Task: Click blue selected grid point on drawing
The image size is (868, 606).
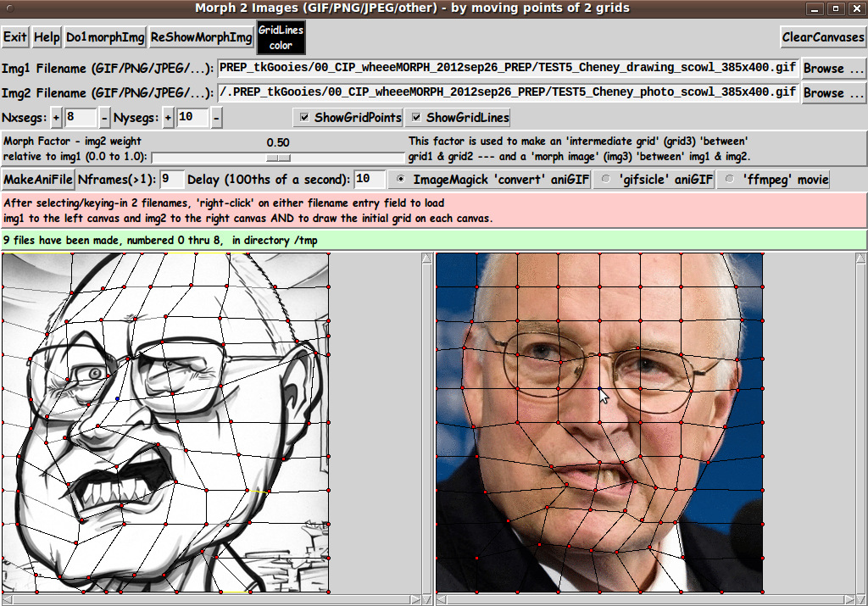Action: pos(117,398)
